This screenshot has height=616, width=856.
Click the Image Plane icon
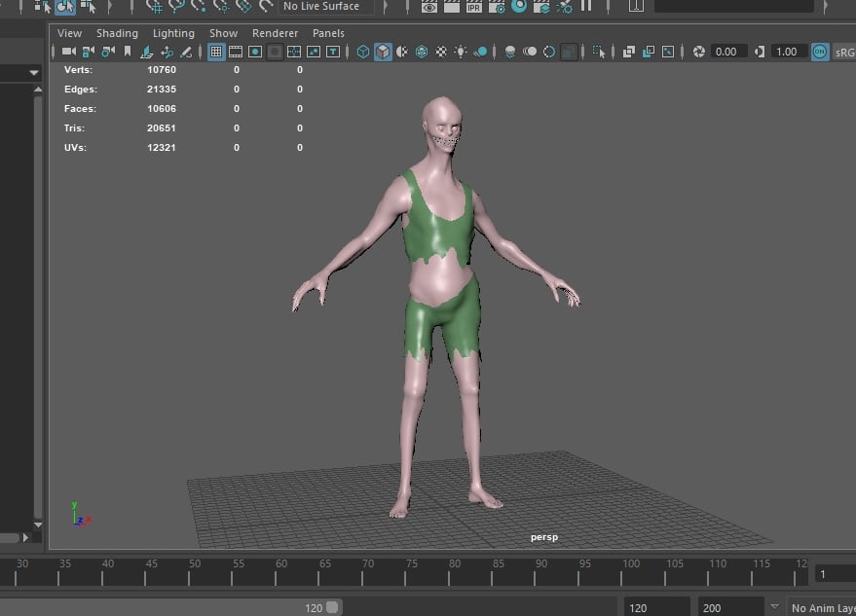coord(146,52)
